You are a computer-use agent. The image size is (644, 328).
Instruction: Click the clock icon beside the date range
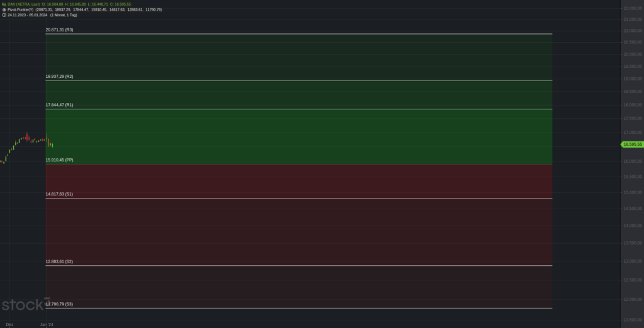pyautogui.click(x=4, y=15)
